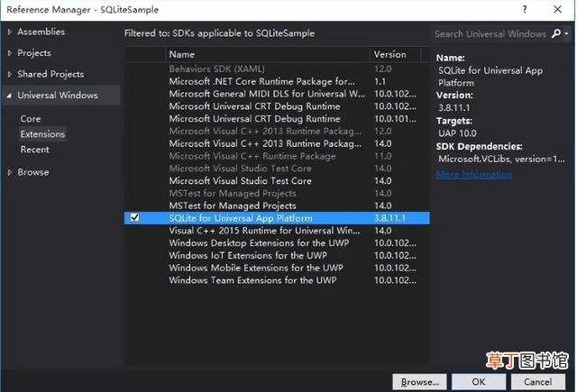Expand the Browse tree node

click(x=10, y=172)
